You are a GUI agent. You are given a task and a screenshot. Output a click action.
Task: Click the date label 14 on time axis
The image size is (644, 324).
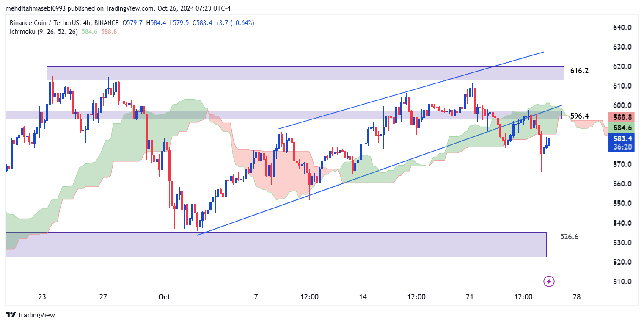(363, 297)
